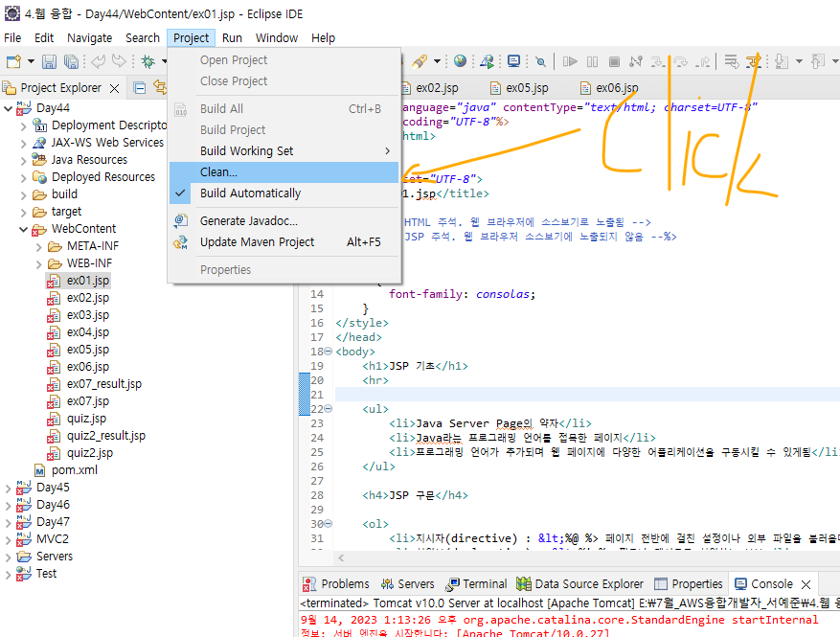Open Build Working Set submenu
The width and height of the screenshot is (840, 637).
[284, 151]
